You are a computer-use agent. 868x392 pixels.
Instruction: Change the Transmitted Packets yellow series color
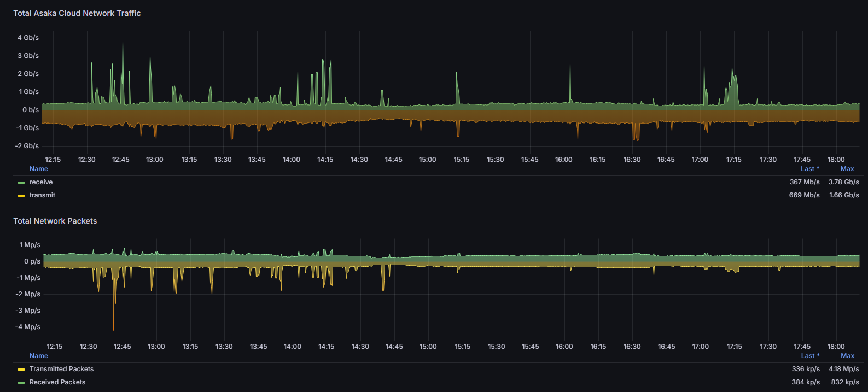(x=21, y=370)
